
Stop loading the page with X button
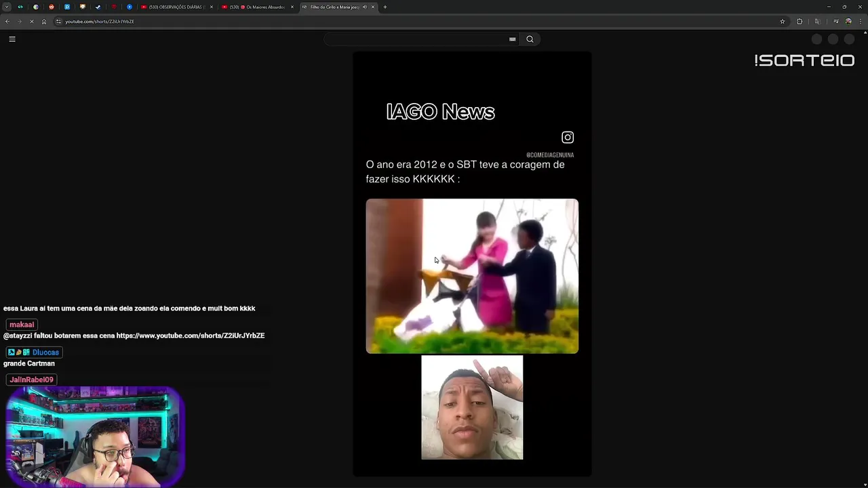click(x=32, y=22)
